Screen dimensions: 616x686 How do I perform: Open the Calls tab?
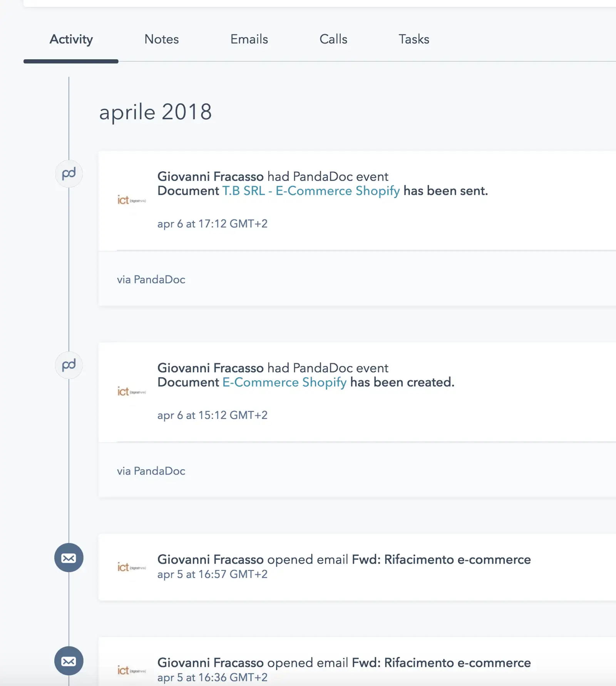pos(333,39)
